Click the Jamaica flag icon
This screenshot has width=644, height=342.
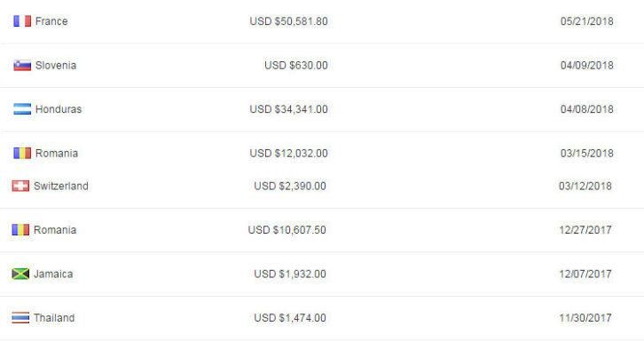point(20,274)
